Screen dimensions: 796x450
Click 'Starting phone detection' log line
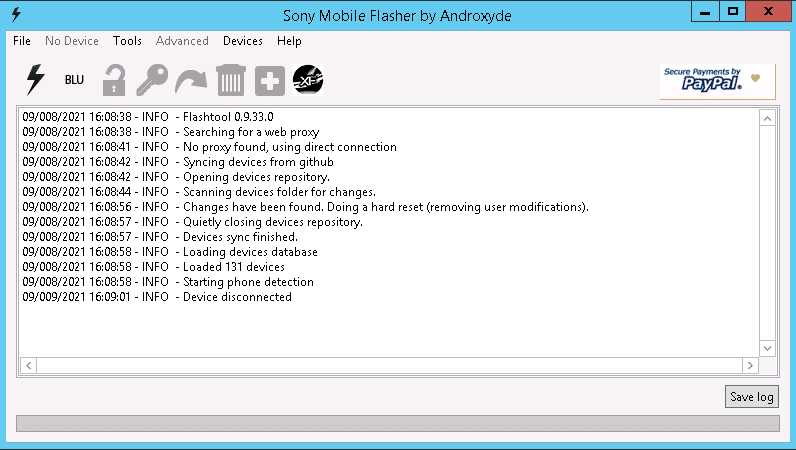click(x=168, y=282)
